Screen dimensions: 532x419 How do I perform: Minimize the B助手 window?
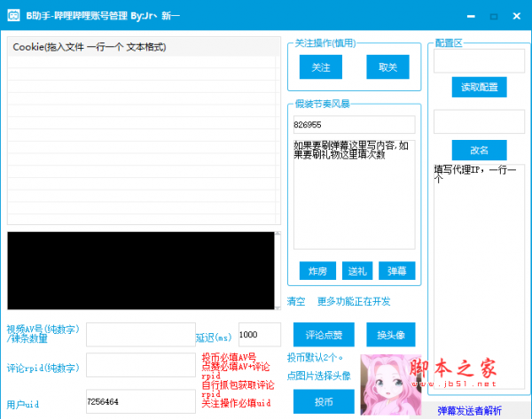[x=471, y=16]
